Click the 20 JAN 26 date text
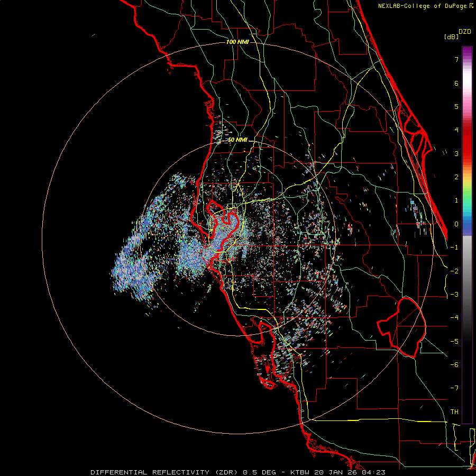This screenshot has height=476, width=476. point(335,472)
